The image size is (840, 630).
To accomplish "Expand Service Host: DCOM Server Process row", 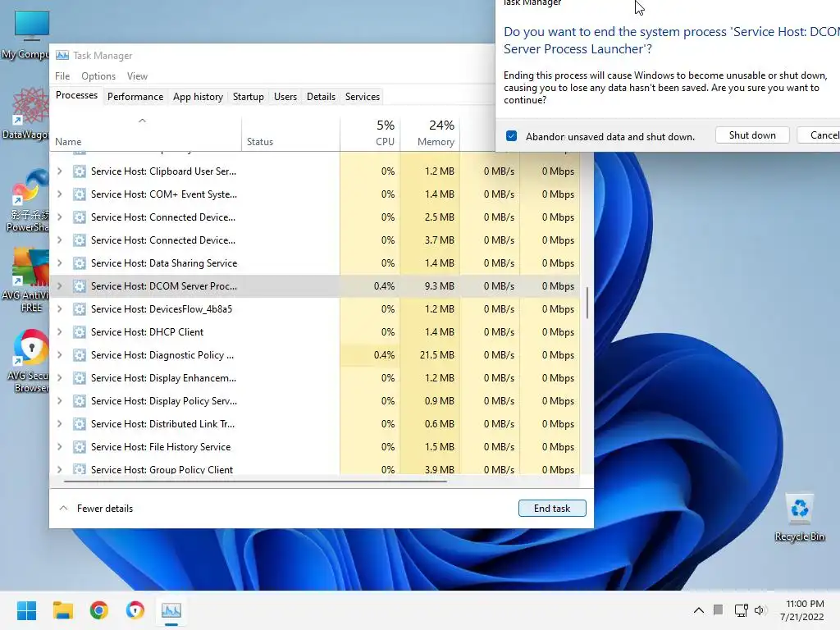I will pos(59,286).
